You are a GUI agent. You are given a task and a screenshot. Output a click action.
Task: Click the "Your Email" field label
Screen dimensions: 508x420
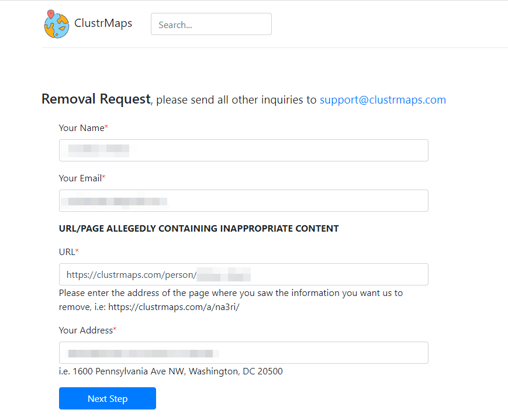[80, 178]
